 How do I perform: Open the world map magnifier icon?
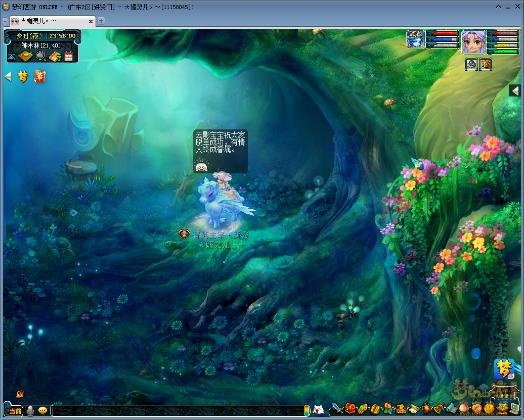pos(41,56)
